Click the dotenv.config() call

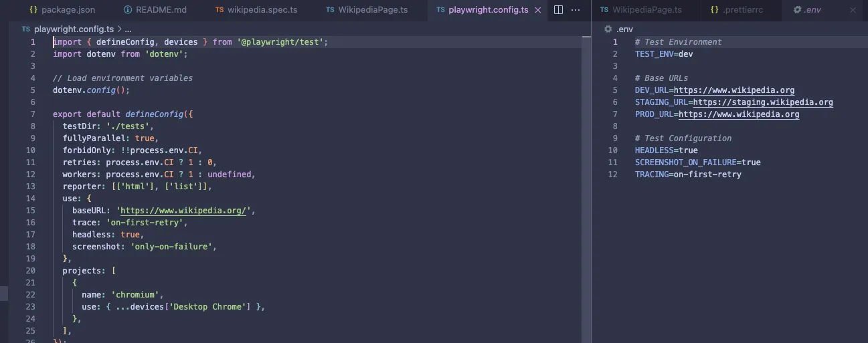tap(91, 90)
